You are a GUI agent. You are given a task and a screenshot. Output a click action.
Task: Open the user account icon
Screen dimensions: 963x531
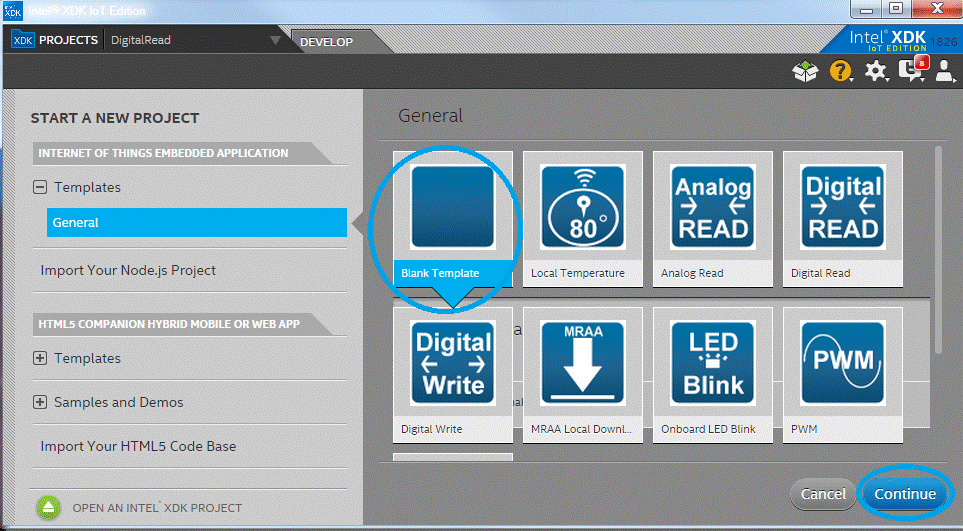point(945,71)
